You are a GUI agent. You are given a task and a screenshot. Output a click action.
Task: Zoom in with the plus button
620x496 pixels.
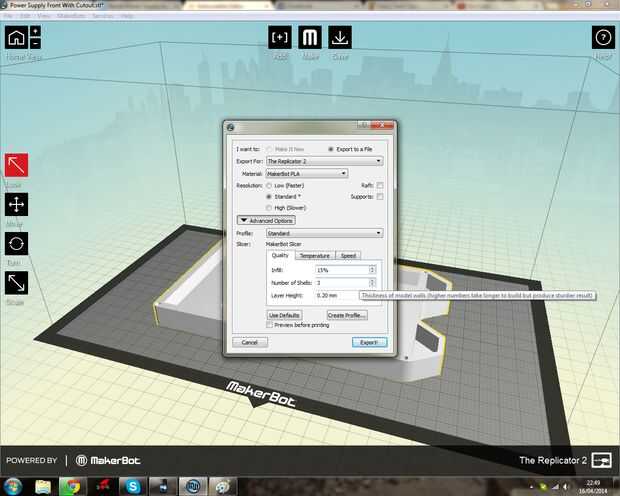pyautogui.click(x=35, y=31)
